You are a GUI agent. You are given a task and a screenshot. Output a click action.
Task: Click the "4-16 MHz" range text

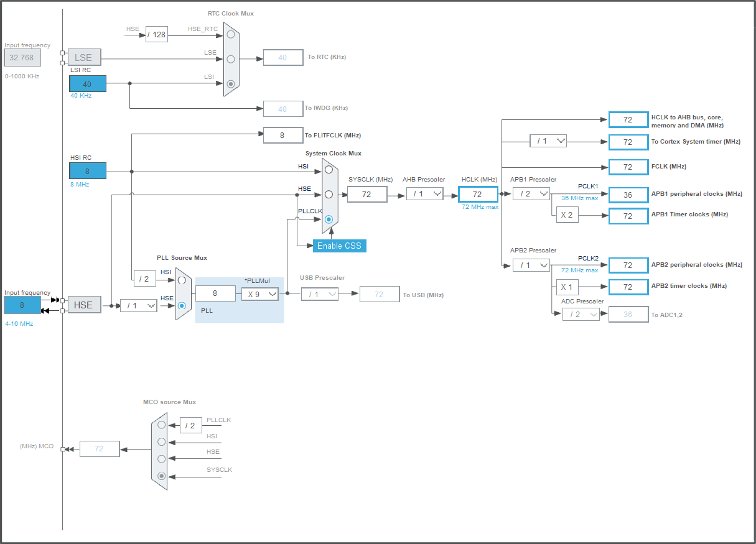point(19,323)
